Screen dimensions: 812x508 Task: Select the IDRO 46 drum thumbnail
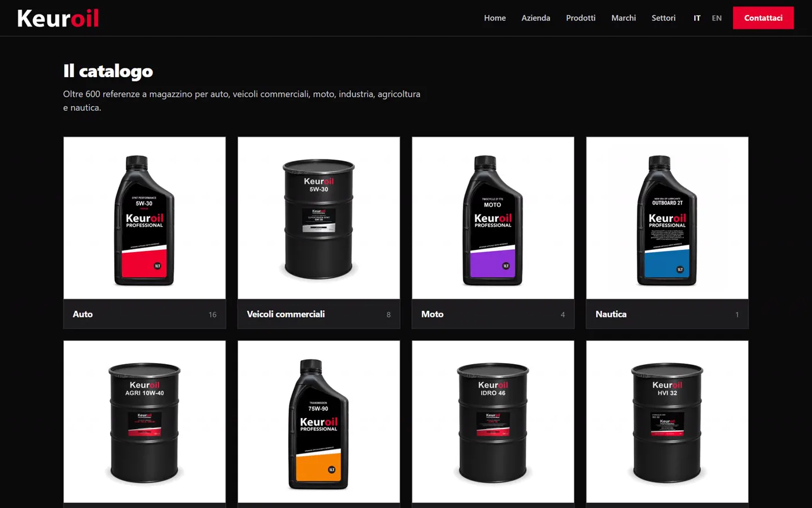pos(493,422)
